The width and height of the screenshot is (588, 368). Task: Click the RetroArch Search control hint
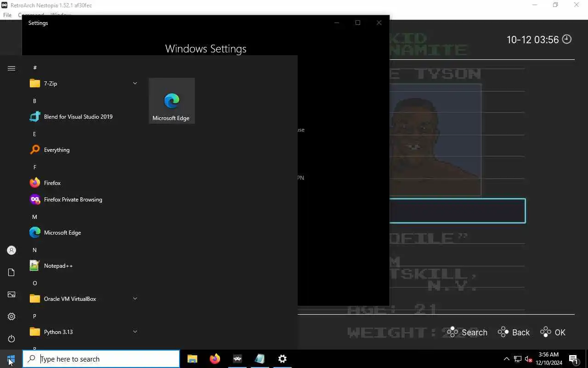[x=467, y=332]
